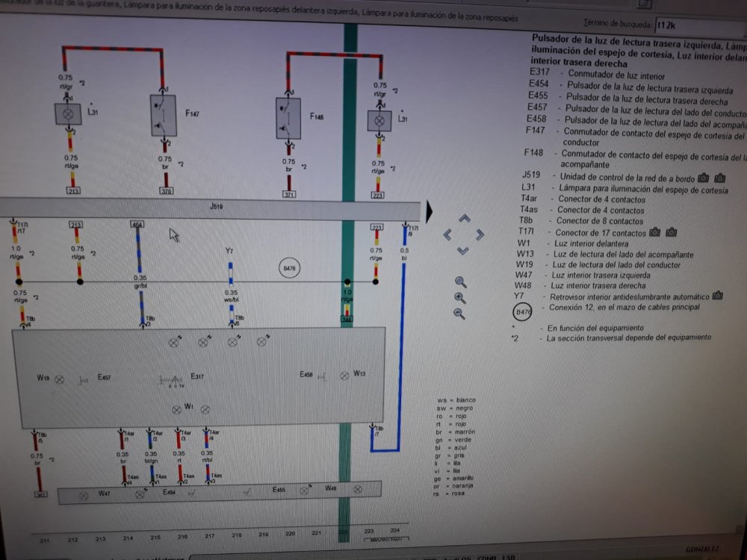Open the right camera icon beside J519 legend
747x560 pixels.
tap(720, 178)
